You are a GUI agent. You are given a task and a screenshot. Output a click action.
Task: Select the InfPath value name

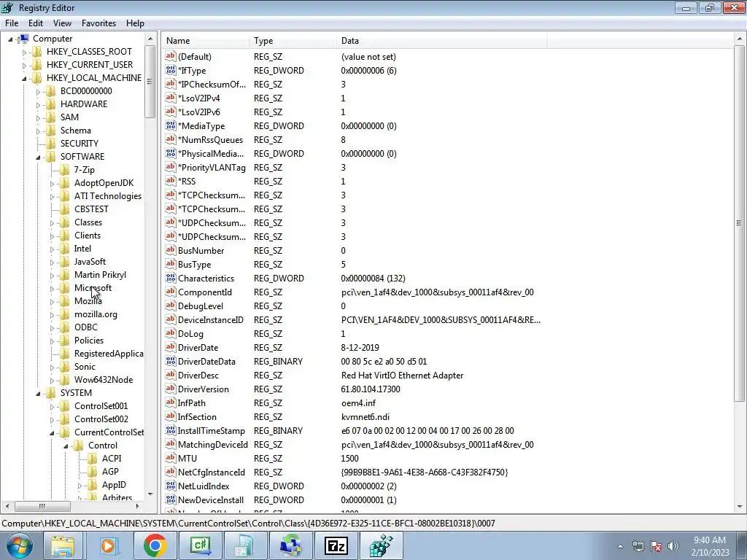click(x=191, y=402)
